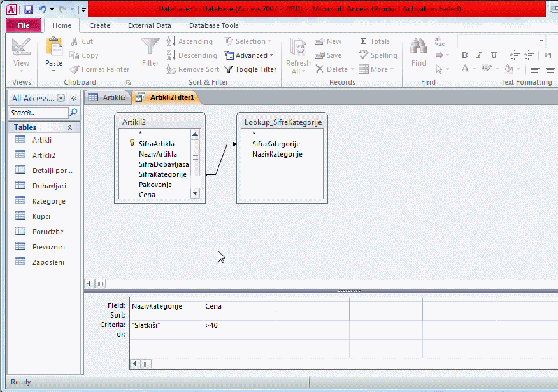Toggle Bold text formatting
Screen dimensions: 558x392
(x=464, y=55)
